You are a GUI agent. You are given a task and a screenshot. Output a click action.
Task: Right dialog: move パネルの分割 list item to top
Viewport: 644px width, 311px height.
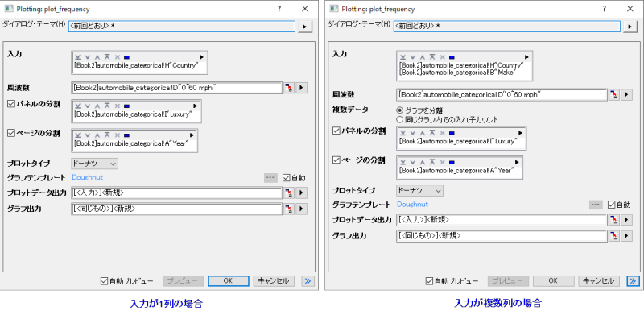(432, 133)
